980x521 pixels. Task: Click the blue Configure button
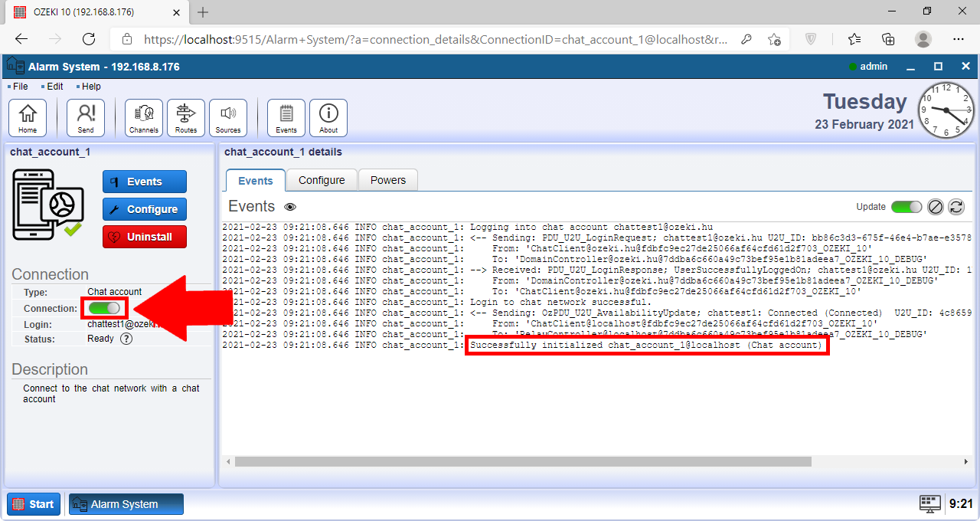pyautogui.click(x=145, y=209)
